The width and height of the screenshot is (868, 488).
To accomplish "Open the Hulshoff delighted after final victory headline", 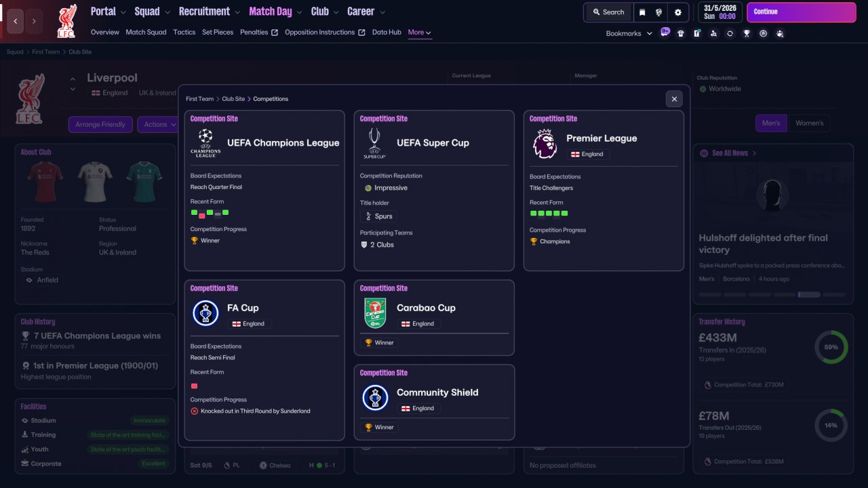I will tap(764, 244).
